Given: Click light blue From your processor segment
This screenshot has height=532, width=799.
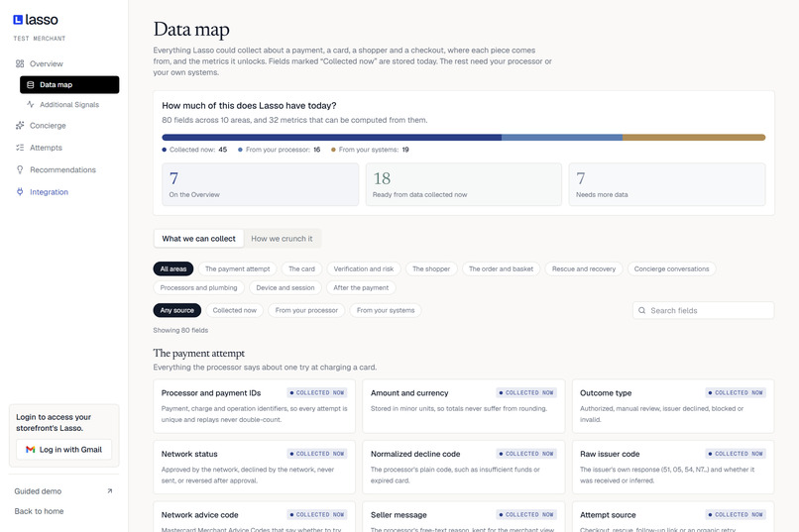Looking at the screenshot, I should click(x=562, y=138).
